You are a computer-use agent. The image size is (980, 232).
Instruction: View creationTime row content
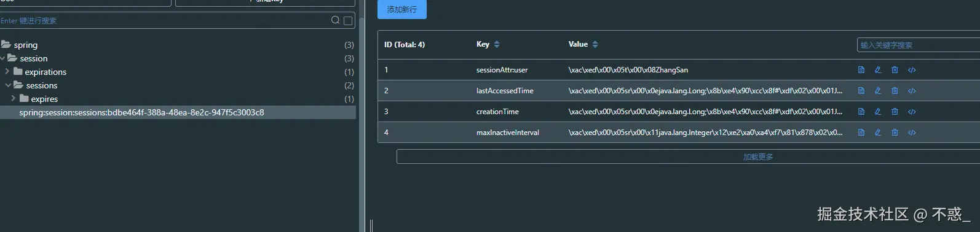point(861,112)
